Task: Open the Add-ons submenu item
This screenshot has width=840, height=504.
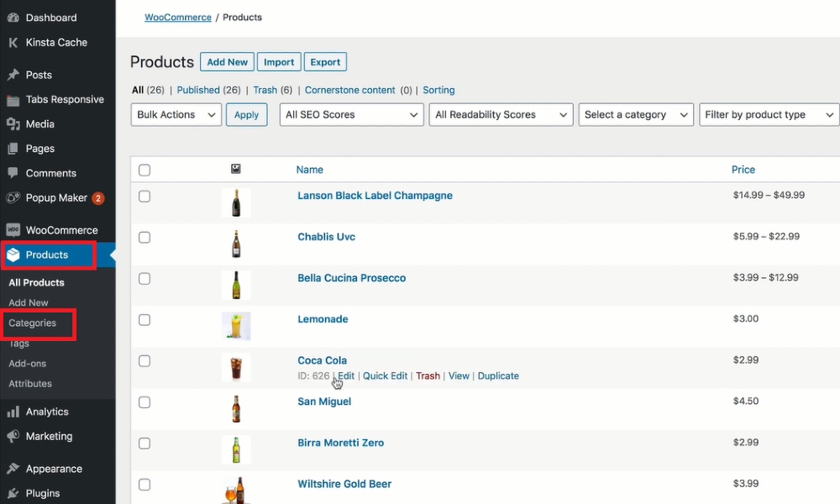Action: 28,364
